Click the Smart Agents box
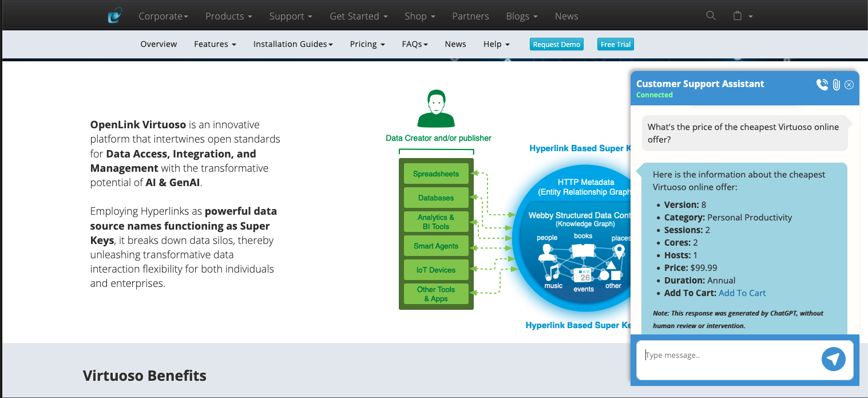Viewport: 868px width, 398px height. click(x=436, y=246)
